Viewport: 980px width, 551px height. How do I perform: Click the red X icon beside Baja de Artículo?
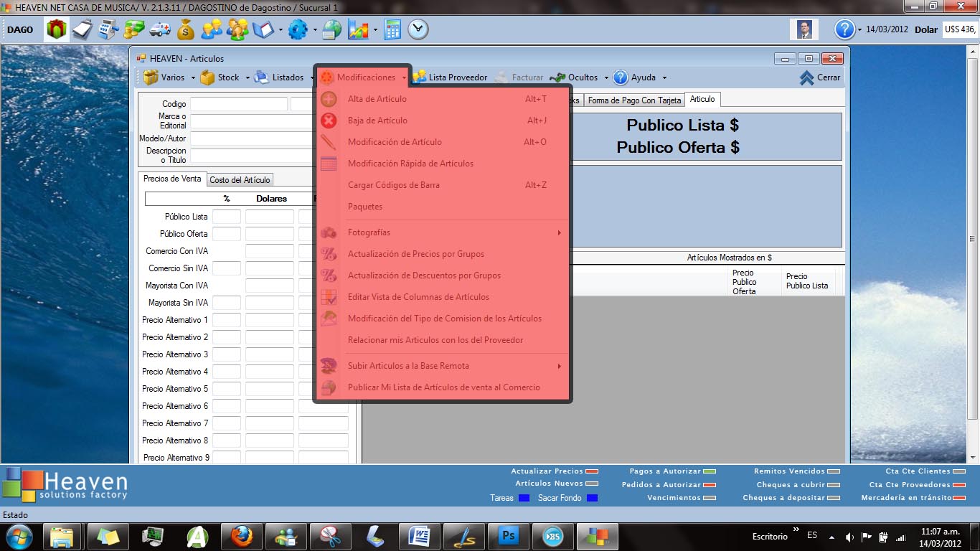pyautogui.click(x=329, y=121)
